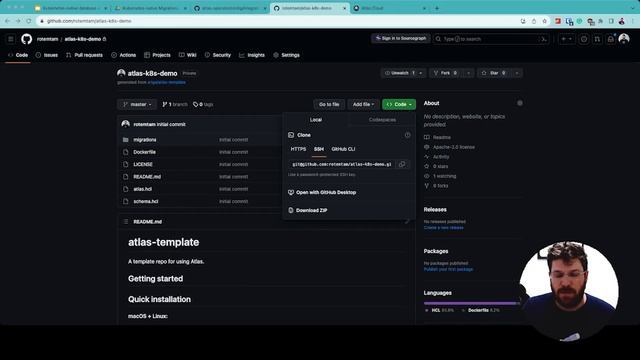The image size is (640, 360).
Task: Switch to the Issues repository tab
Action: click(47, 55)
